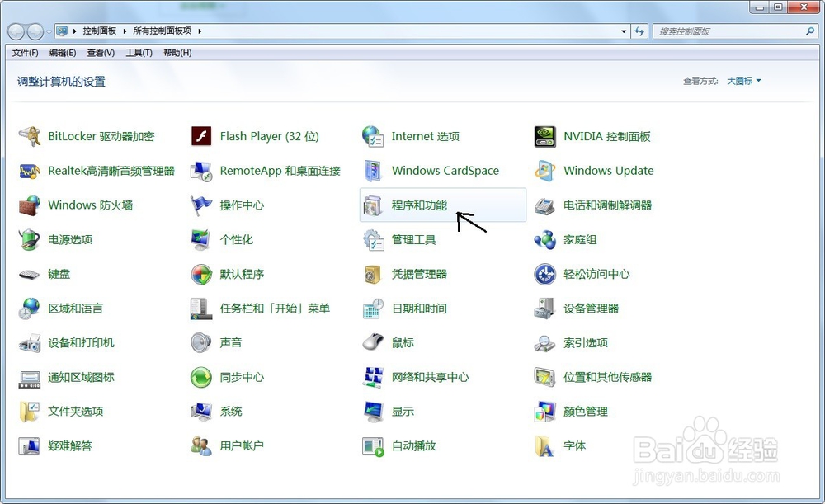Open the BitLocker drive encryption icon
The image size is (825, 504).
tap(30, 137)
